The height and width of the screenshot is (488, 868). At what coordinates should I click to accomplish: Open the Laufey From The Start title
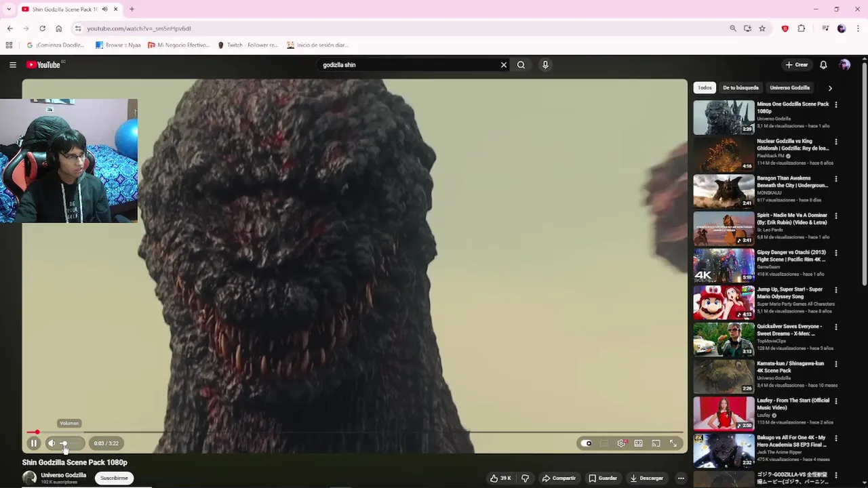tap(793, 404)
